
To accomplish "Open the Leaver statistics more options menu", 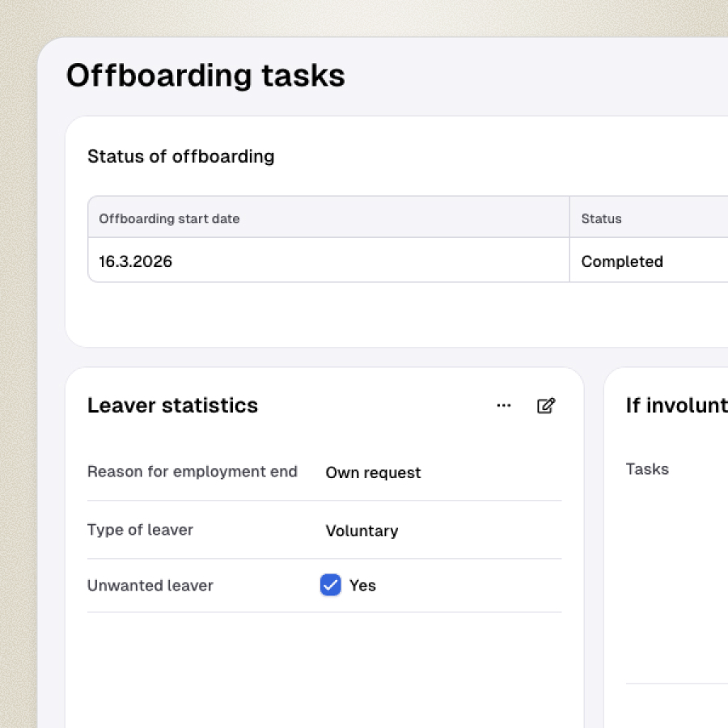I will [504, 406].
